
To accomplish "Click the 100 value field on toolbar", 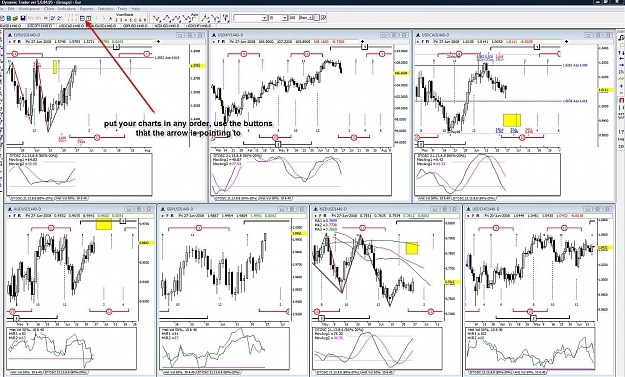I will (293, 18).
